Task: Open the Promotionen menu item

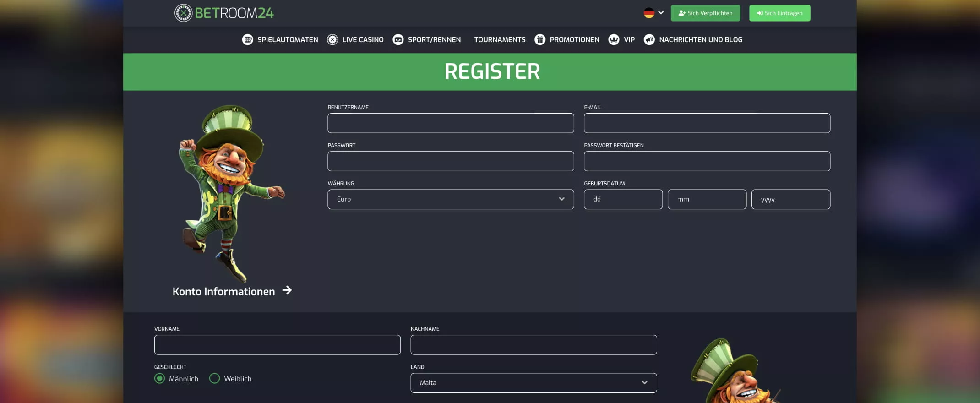Action: click(x=574, y=39)
